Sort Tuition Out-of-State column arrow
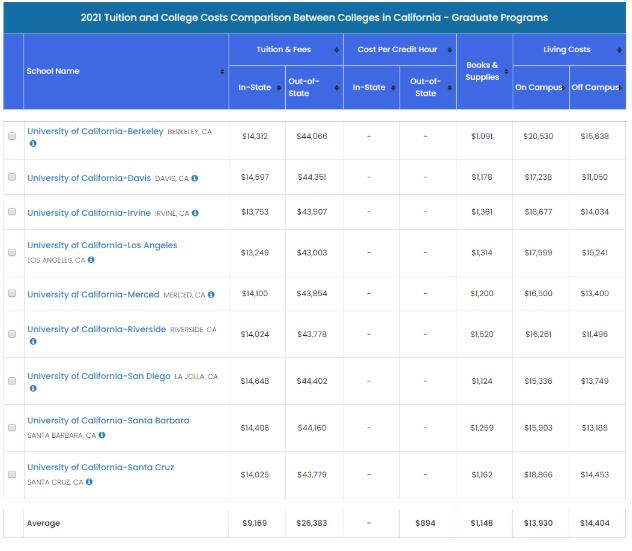The height and width of the screenshot is (551, 632). [x=337, y=87]
